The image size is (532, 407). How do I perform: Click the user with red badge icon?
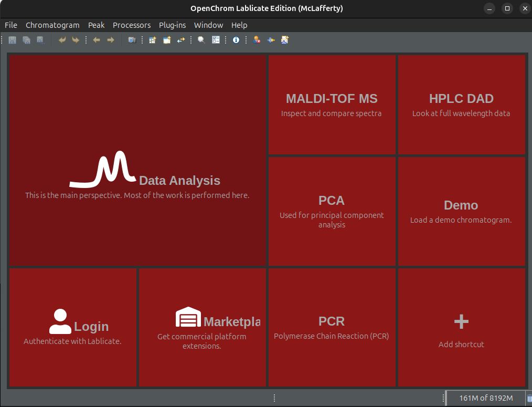click(x=257, y=40)
